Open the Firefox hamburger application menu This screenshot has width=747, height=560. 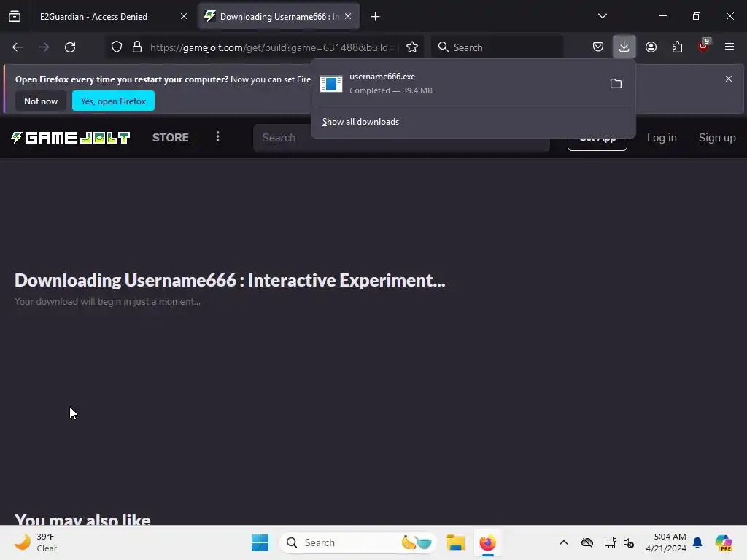click(x=729, y=47)
